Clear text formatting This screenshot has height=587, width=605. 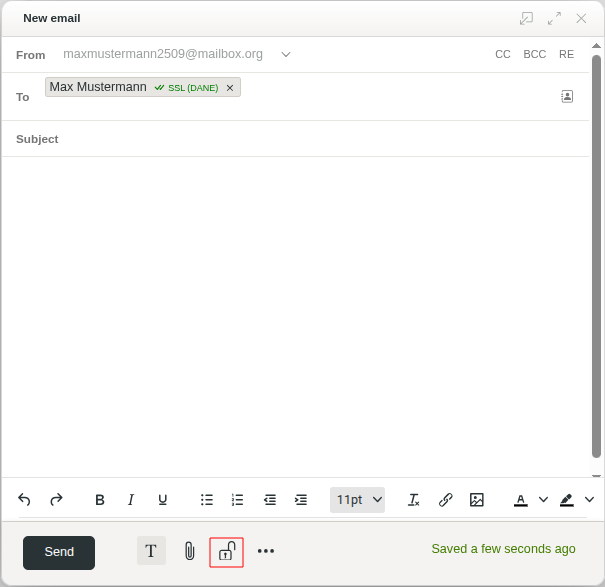coord(414,500)
